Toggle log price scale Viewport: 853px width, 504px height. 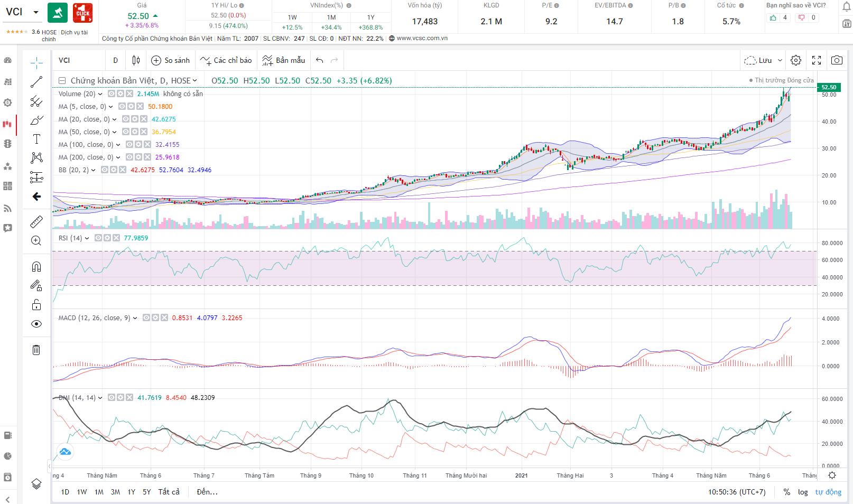pyautogui.click(x=803, y=492)
